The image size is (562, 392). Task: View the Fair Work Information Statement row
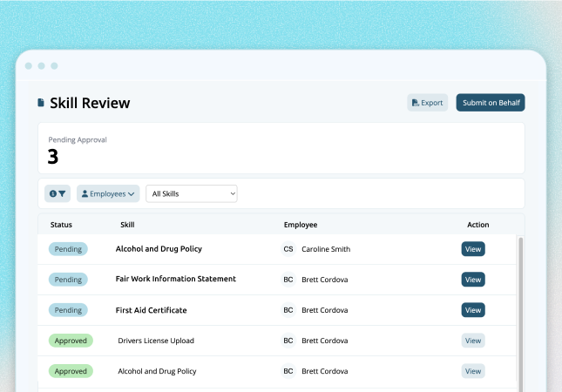(x=473, y=280)
